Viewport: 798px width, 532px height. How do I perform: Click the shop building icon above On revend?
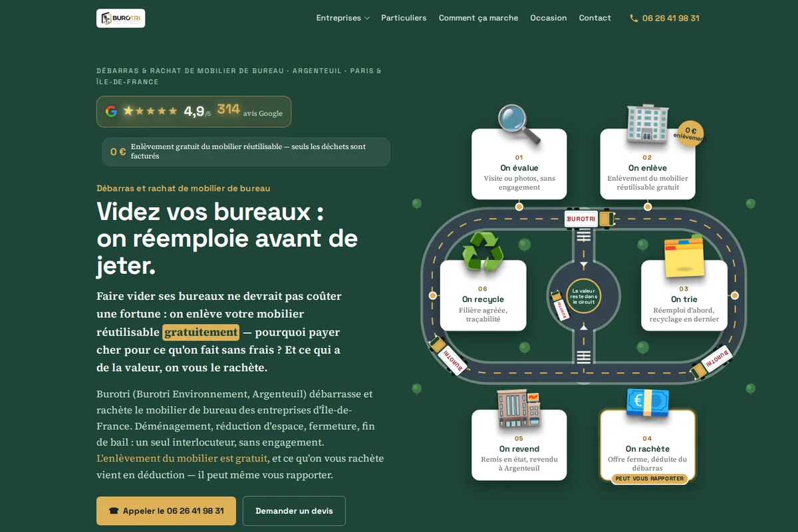pos(519,408)
